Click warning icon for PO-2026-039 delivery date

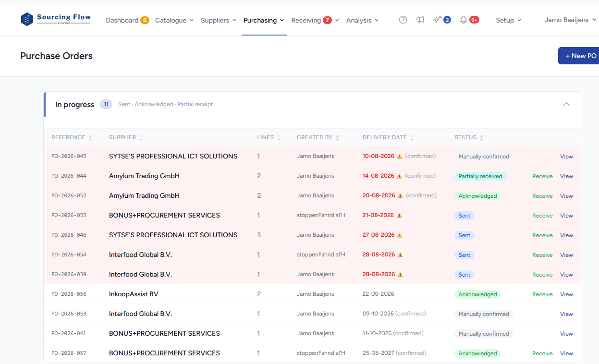tap(400, 275)
